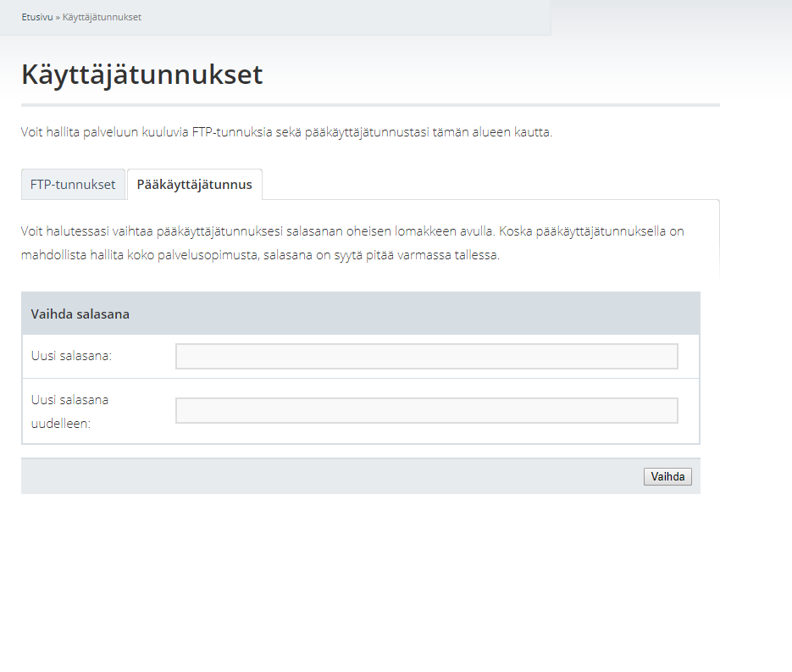Click the paragraph starting 'Voit halutessasi vaihtaa'
792x672 pixels.
[x=352, y=243]
